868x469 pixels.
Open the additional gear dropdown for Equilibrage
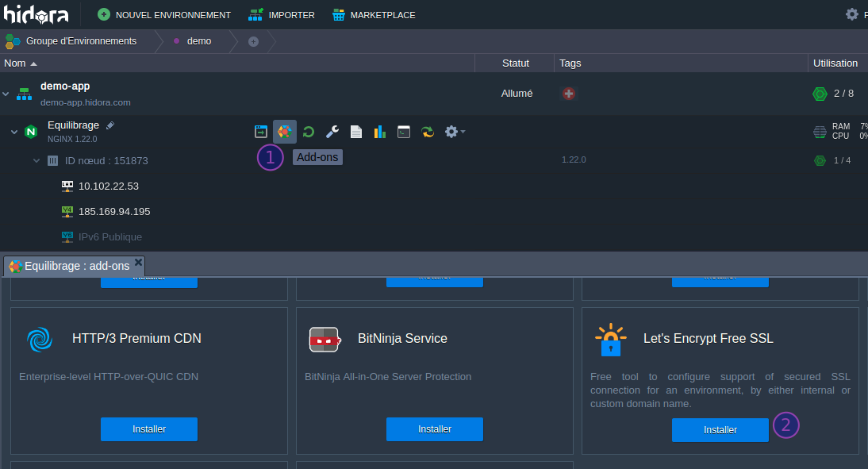(x=455, y=132)
